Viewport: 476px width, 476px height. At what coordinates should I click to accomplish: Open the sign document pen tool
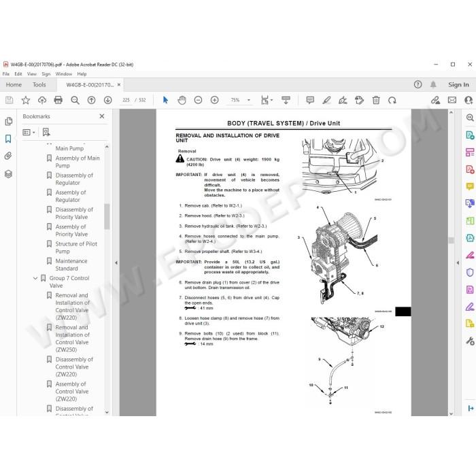pos(343,100)
